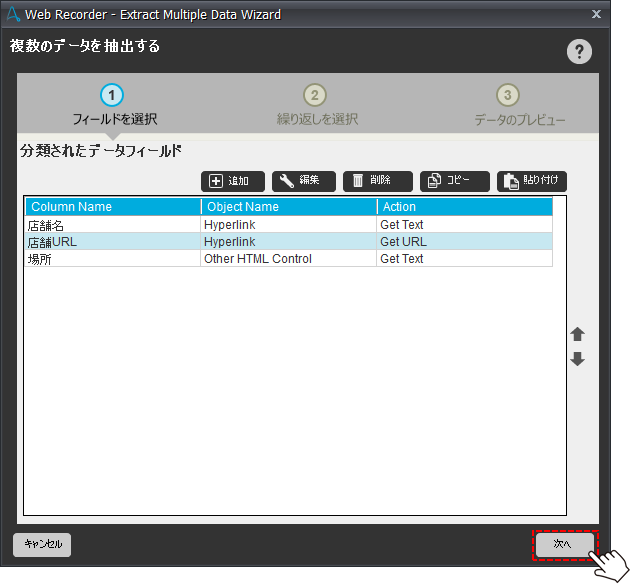The width and height of the screenshot is (630, 584).
Task: Click the 編集 (edit) wrench button
Action: [x=304, y=181]
